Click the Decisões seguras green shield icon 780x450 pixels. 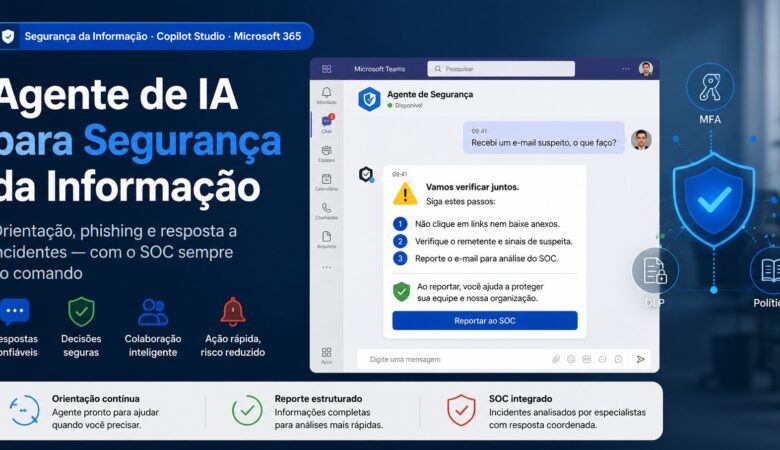[x=81, y=312]
